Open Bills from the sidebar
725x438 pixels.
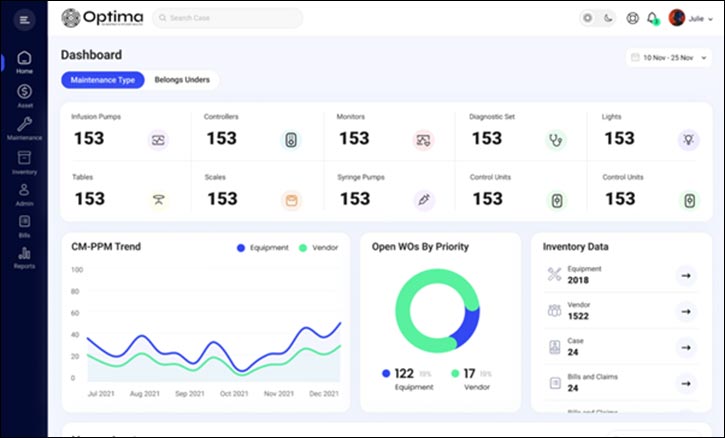(x=24, y=225)
